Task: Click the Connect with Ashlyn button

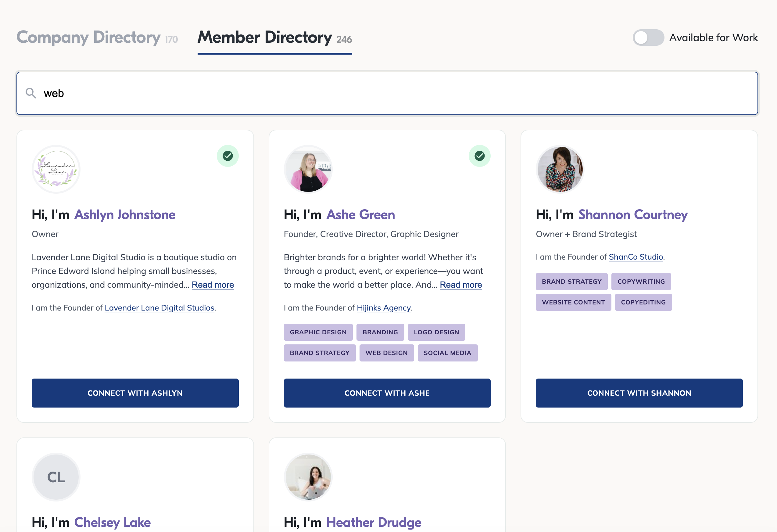Action: coord(135,393)
